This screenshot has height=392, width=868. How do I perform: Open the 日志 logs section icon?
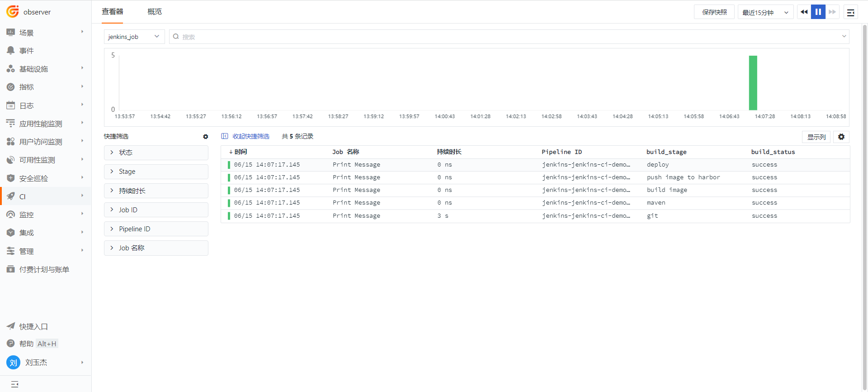(x=11, y=105)
